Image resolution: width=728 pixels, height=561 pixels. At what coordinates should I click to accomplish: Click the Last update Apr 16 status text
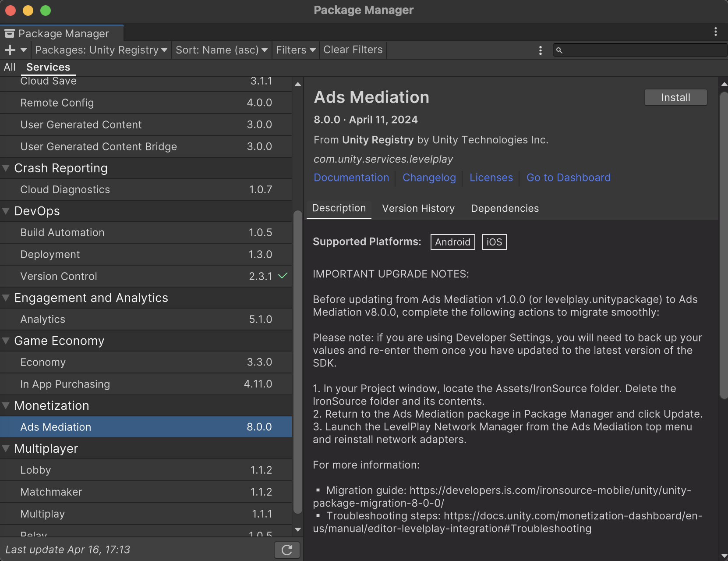(68, 550)
